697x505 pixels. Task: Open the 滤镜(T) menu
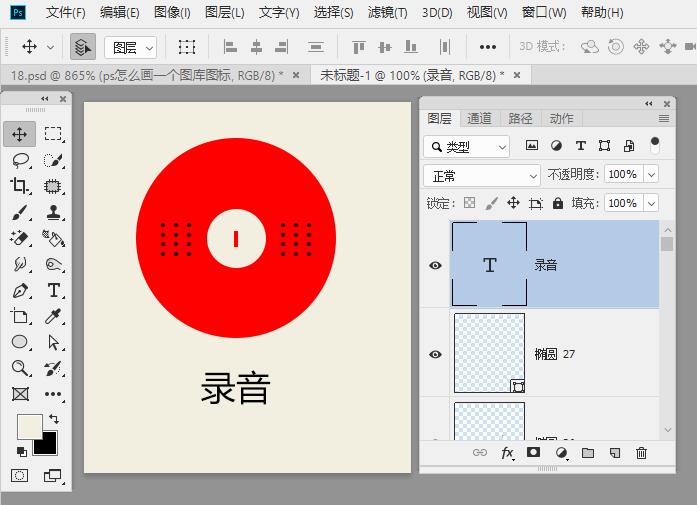click(x=387, y=13)
